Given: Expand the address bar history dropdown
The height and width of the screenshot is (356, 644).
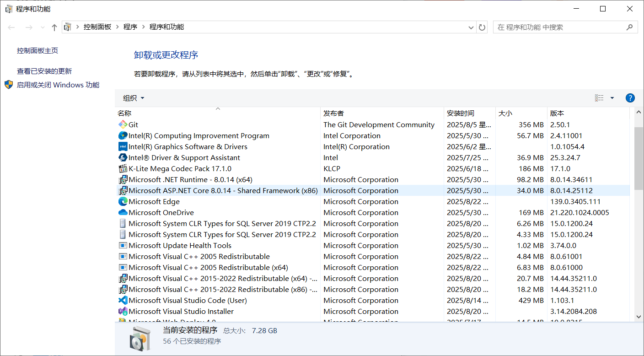Looking at the screenshot, I should pyautogui.click(x=471, y=27).
